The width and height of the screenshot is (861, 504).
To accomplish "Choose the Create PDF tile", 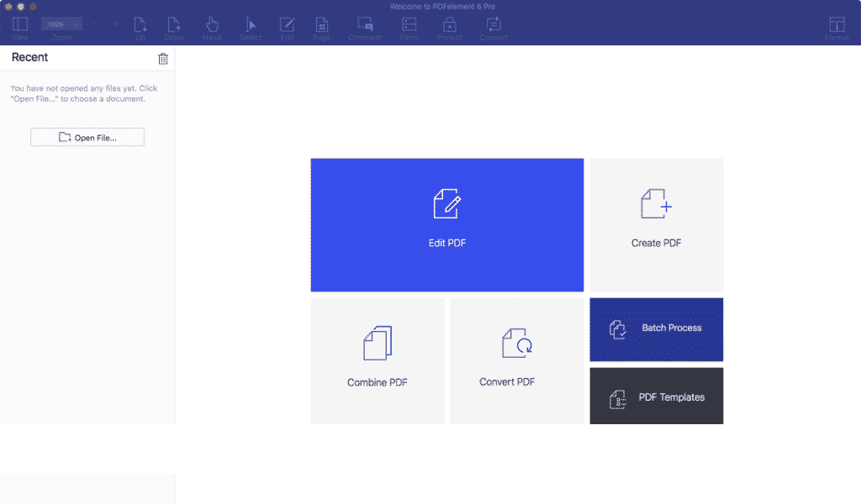I will (x=656, y=224).
